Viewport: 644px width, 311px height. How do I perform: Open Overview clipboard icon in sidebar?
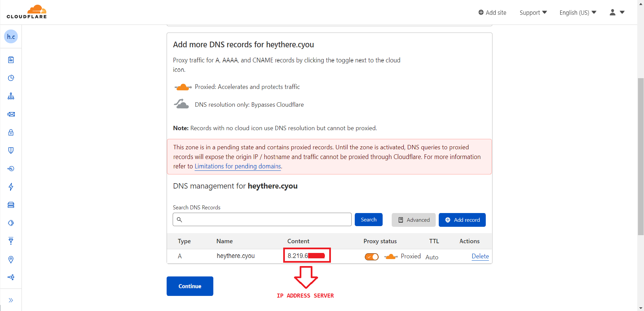[11, 60]
